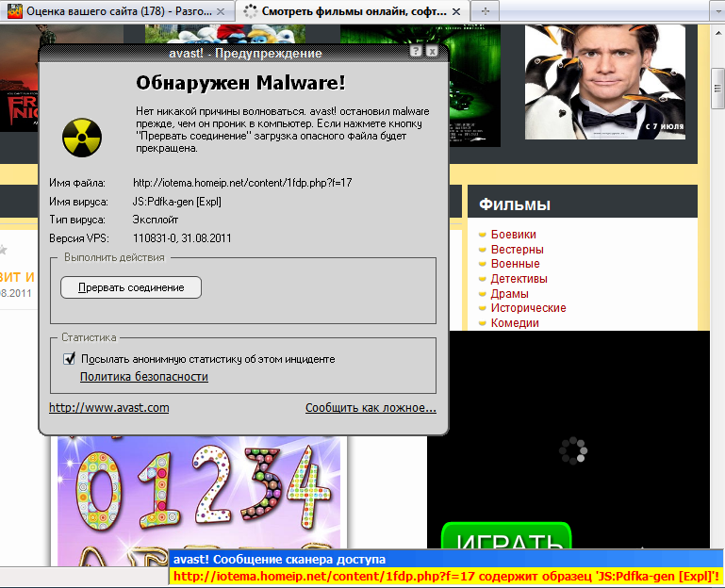Image resolution: width=725 pixels, height=588 pixels.
Task: Close the avast warning dialog
Action: click(x=432, y=51)
